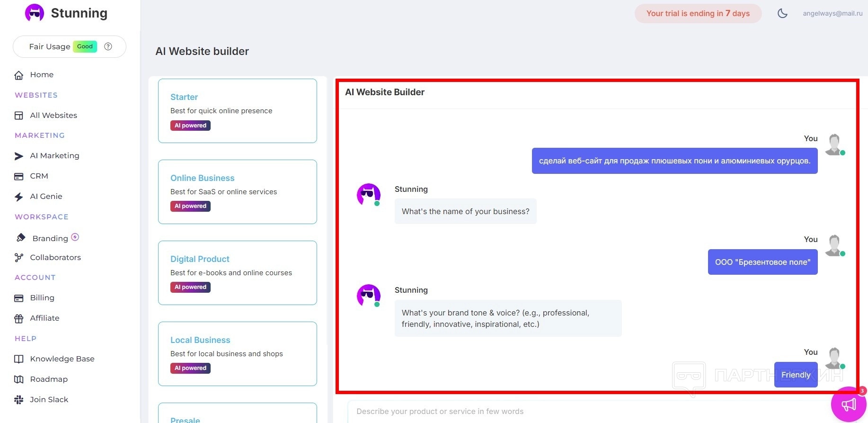The height and width of the screenshot is (423, 868).
Task: Select the Starter website template card
Action: pyautogui.click(x=238, y=111)
